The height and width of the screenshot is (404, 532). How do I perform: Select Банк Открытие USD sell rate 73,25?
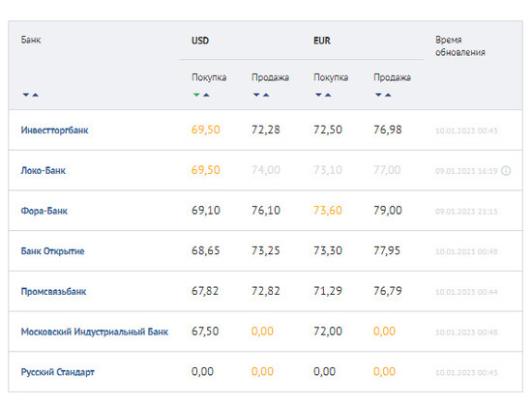(x=266, y=250)
